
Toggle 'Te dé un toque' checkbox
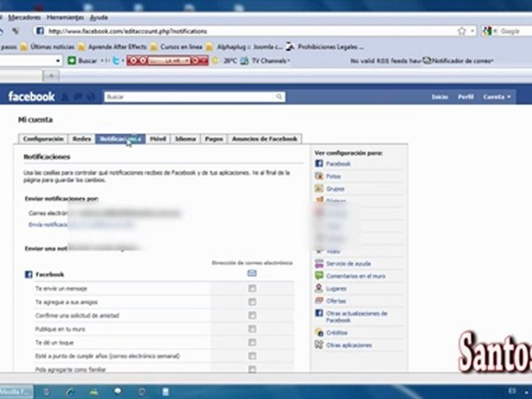pyautogui.click(x=252, y=342)
